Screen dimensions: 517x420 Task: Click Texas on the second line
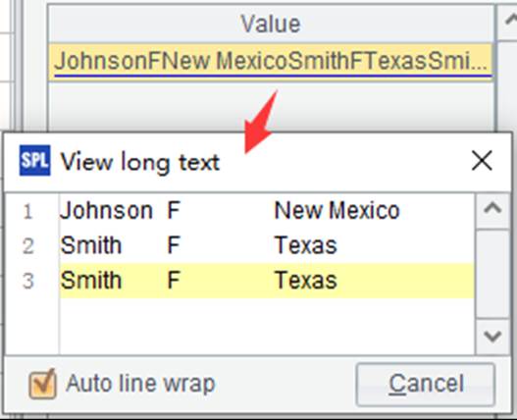pos(306,245)
